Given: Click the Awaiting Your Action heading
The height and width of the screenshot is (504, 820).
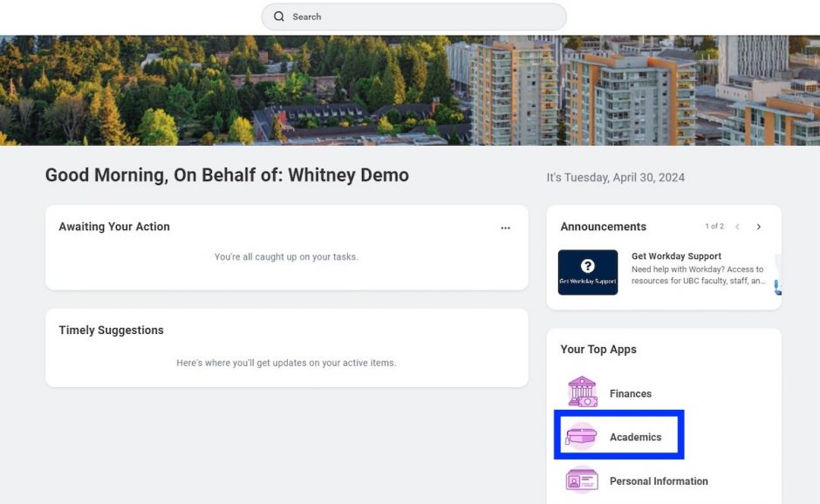Looking at the screenshot, I should 114,227.
